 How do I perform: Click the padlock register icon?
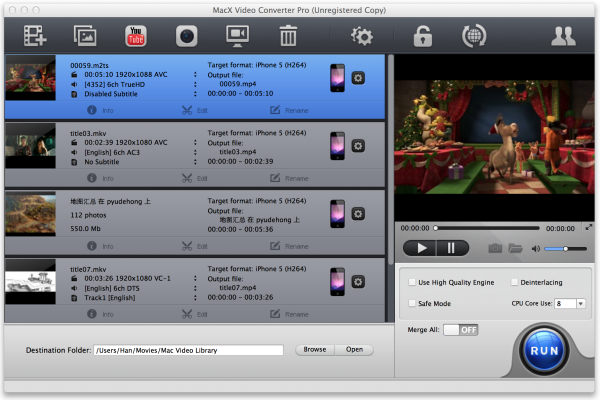pyautogui.click(x=422, y=36)
